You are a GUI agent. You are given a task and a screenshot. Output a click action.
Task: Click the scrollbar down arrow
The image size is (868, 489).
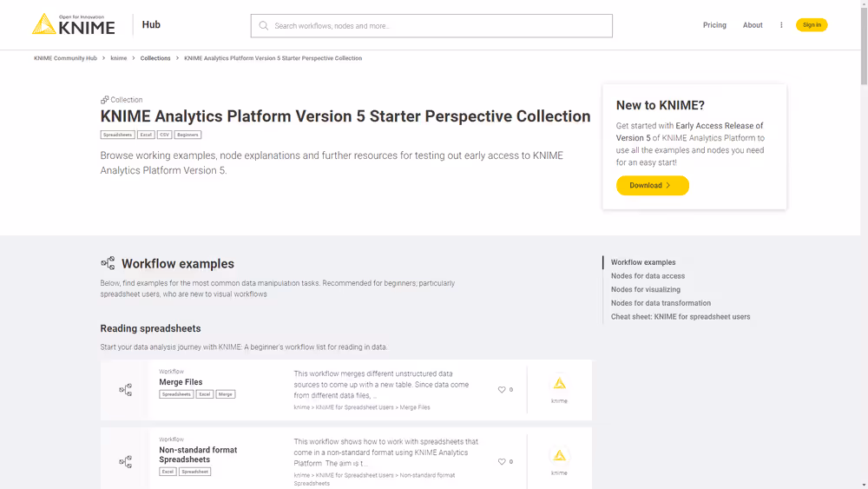pos(865,485)
